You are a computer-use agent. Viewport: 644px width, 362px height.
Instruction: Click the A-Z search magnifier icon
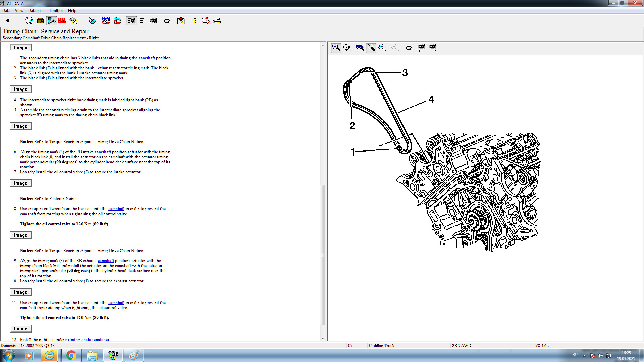click(205, 21)
